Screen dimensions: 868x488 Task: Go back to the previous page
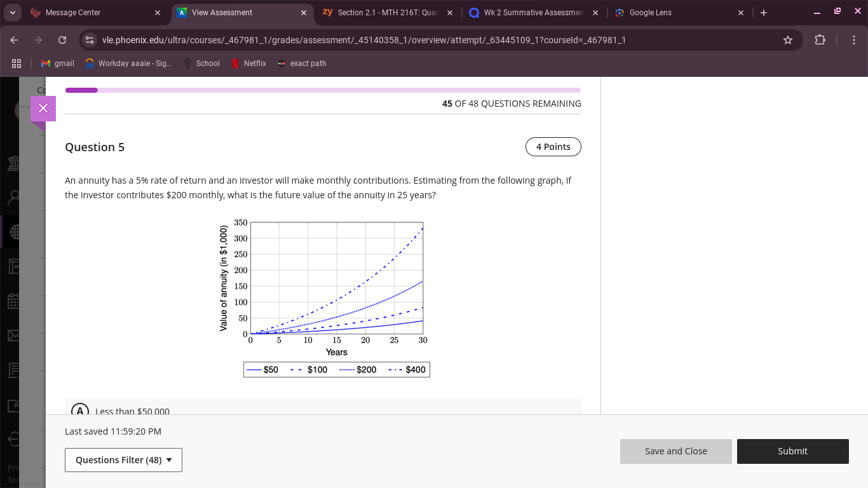[x=15, y=40]
